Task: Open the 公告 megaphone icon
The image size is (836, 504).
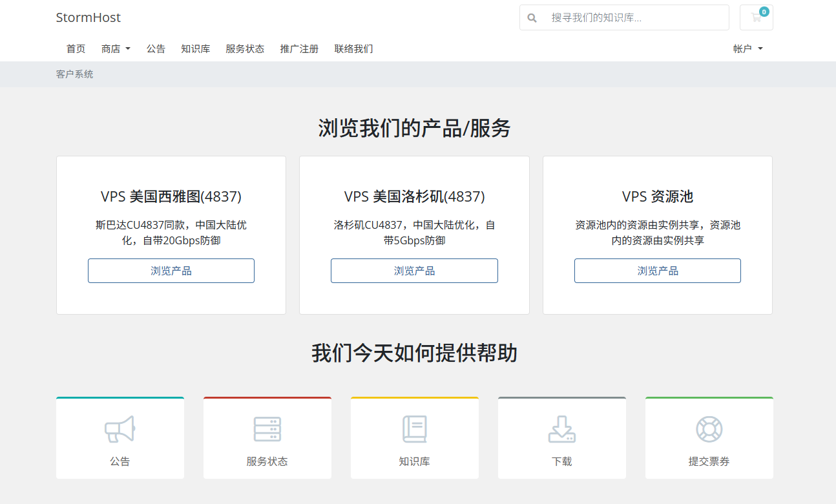Action: pyautogui.click(x=120, y=429)
